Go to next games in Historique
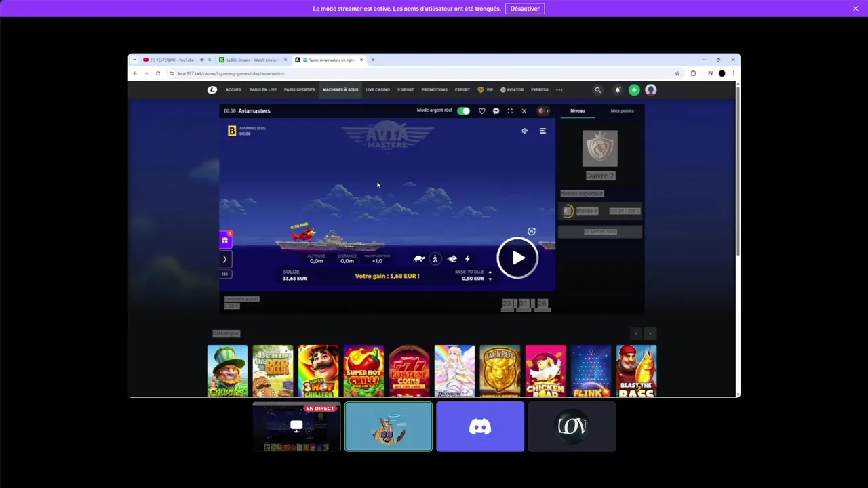The image size is (868, 488). pos(650,333)
